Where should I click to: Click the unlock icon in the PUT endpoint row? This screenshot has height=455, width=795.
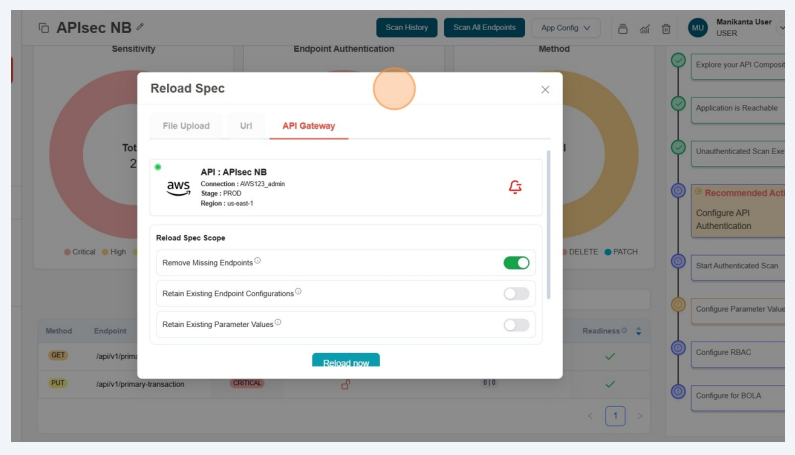[345, 384]
